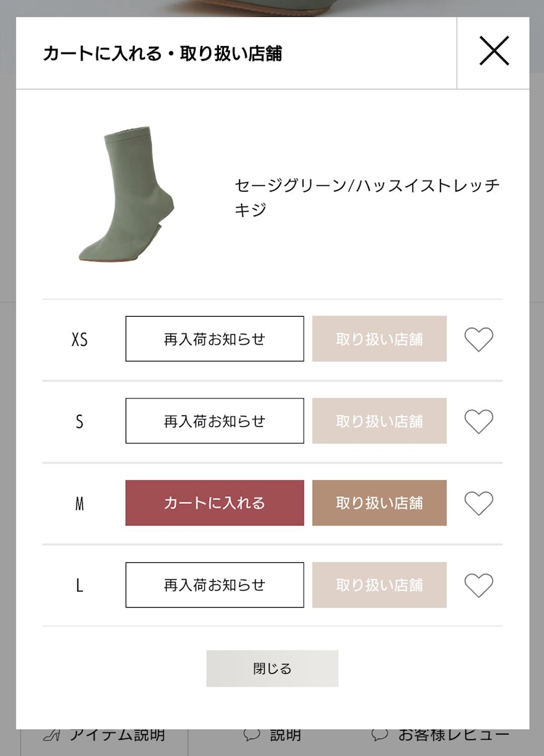
Task: Open the 説明 tab
Action: [285, 736]
